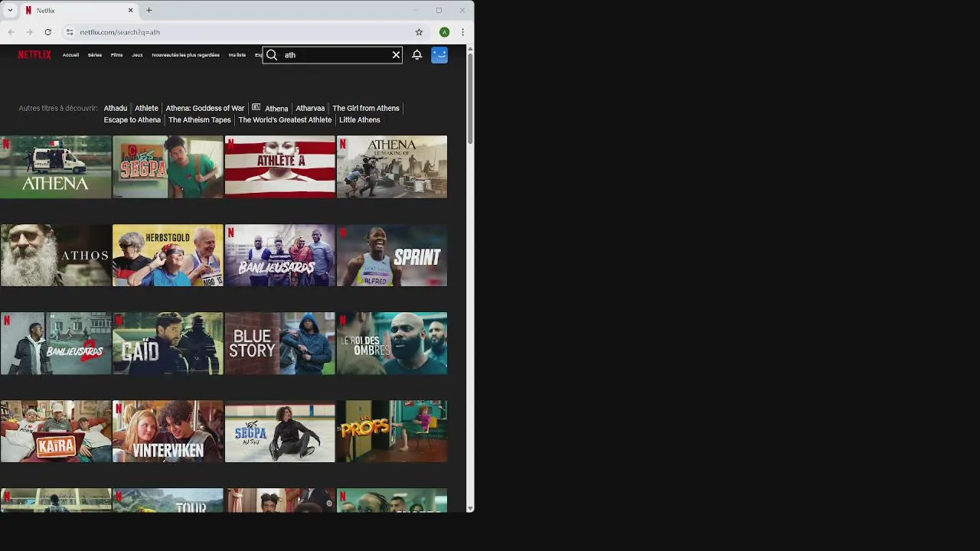The width and height of the screenshot is (980, 551).
Task: Expand the tab search dropdown arrow
Action: coord(10,11)
